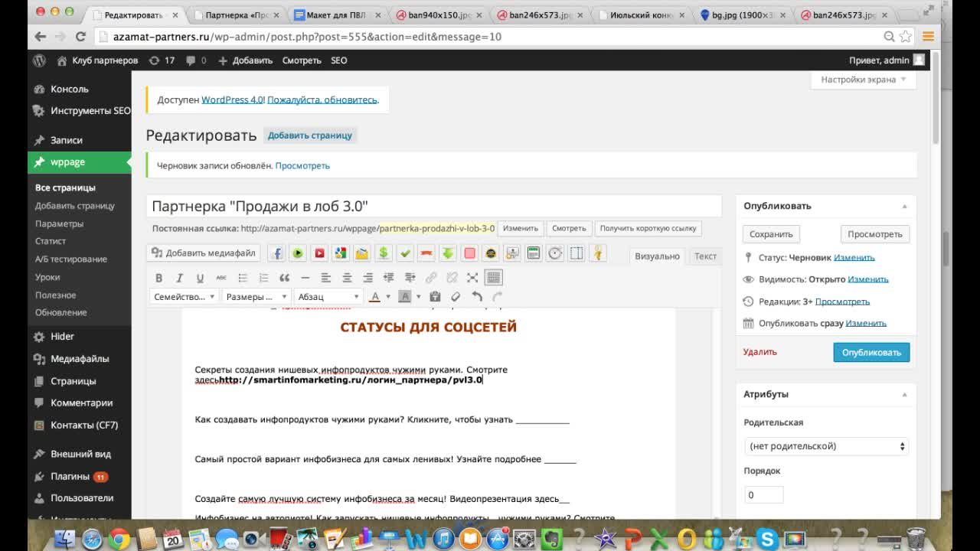Toggle strikethrough text formatting

[x=221, y=278]
